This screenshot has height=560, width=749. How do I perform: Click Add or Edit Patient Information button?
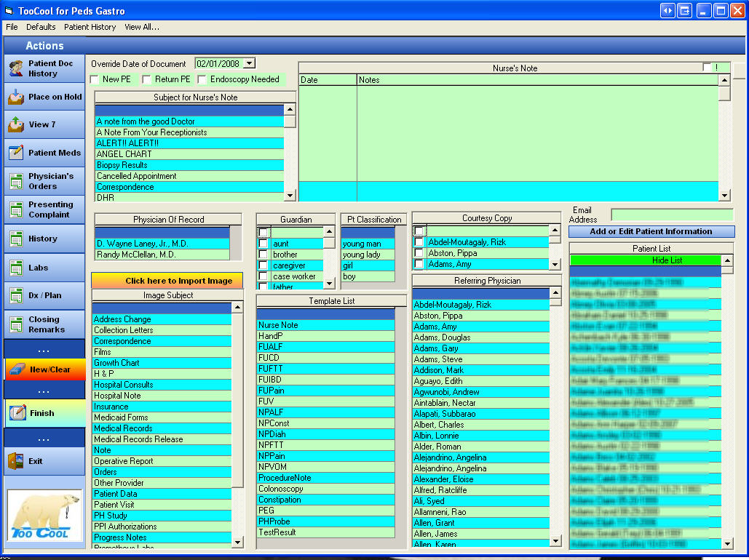tap(651, 231)
